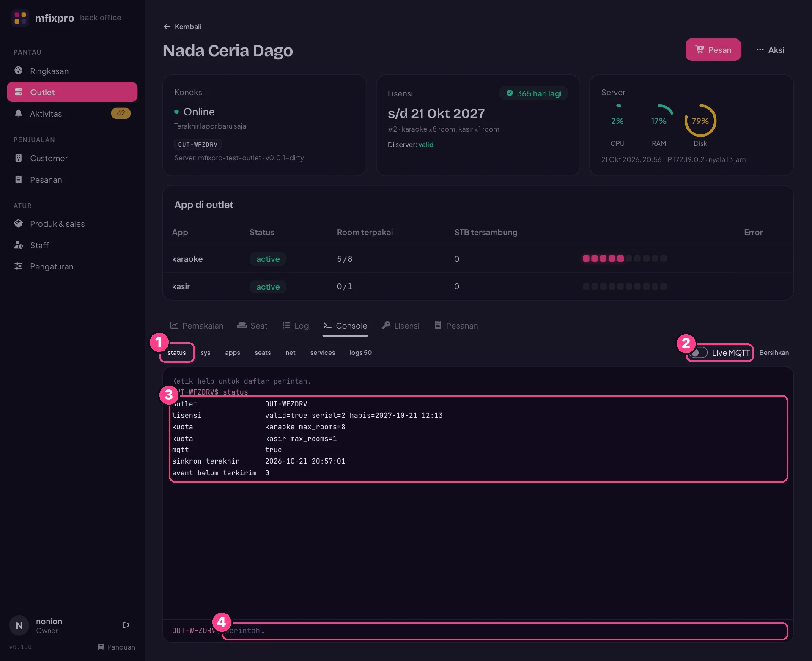Click the OUT-WFZDRV outlet code chip
The width and height of the screenshot is (812, 661).
tap(198, 144)
